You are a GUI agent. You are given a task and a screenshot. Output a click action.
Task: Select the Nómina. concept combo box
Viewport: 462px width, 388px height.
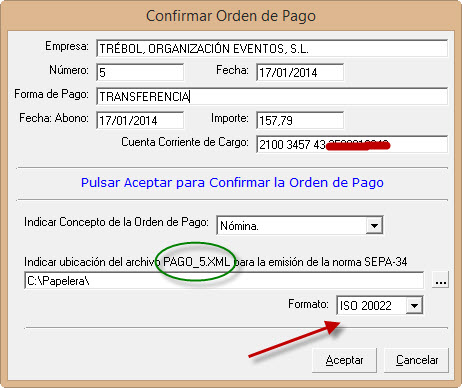(x=300, y=226)
